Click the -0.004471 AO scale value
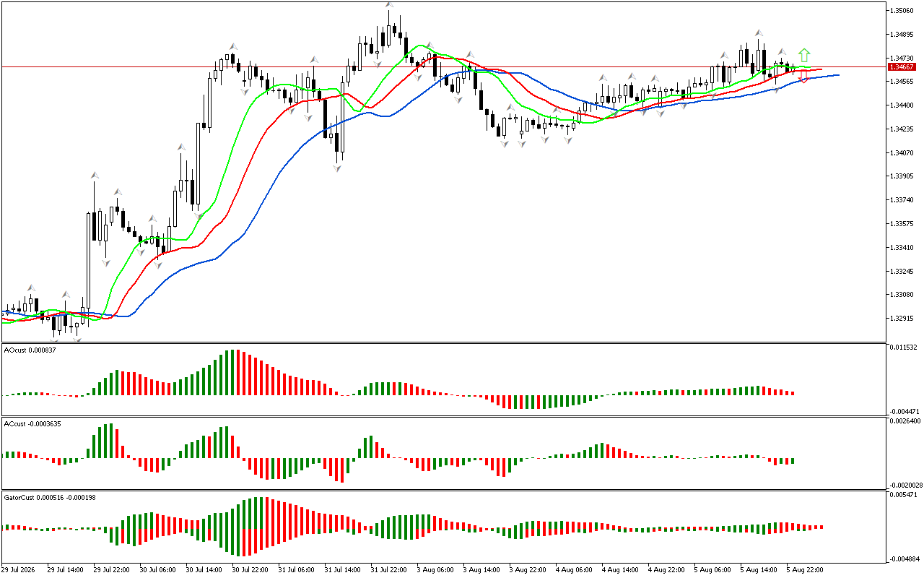 (905, 410)
